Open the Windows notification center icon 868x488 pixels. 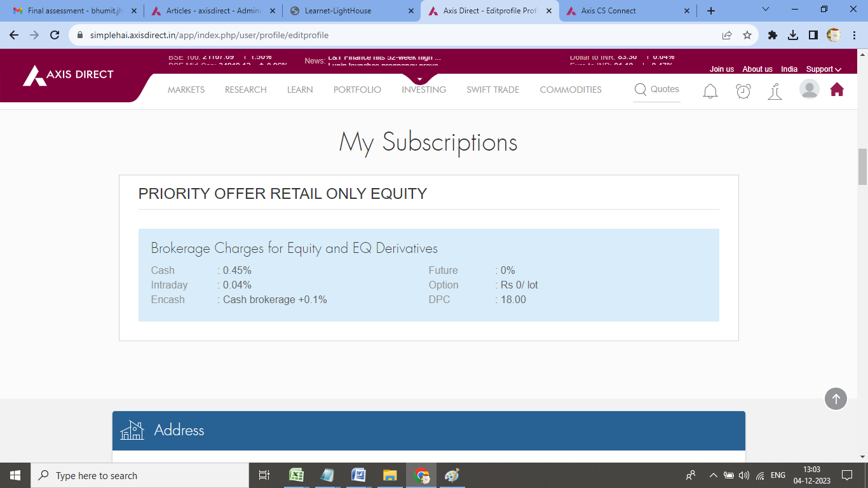[x=846, y=475]
